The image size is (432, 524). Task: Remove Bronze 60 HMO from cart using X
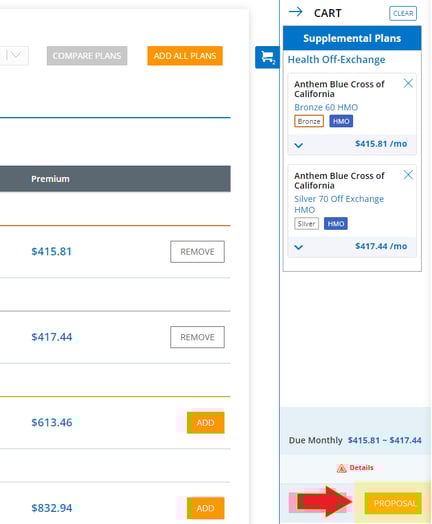(x=408, y=83)
